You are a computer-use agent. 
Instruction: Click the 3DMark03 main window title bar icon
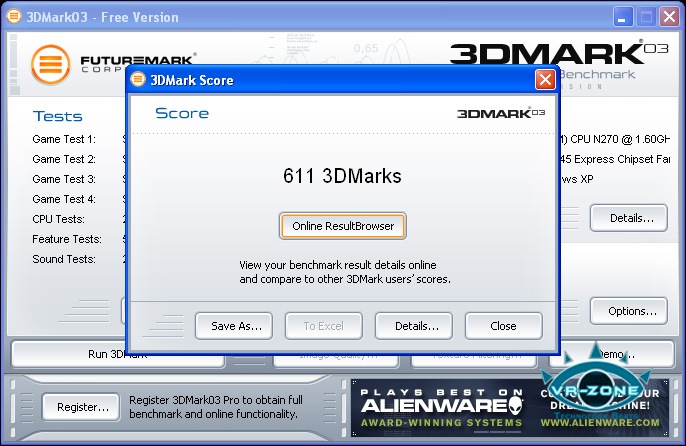(16, 16)
